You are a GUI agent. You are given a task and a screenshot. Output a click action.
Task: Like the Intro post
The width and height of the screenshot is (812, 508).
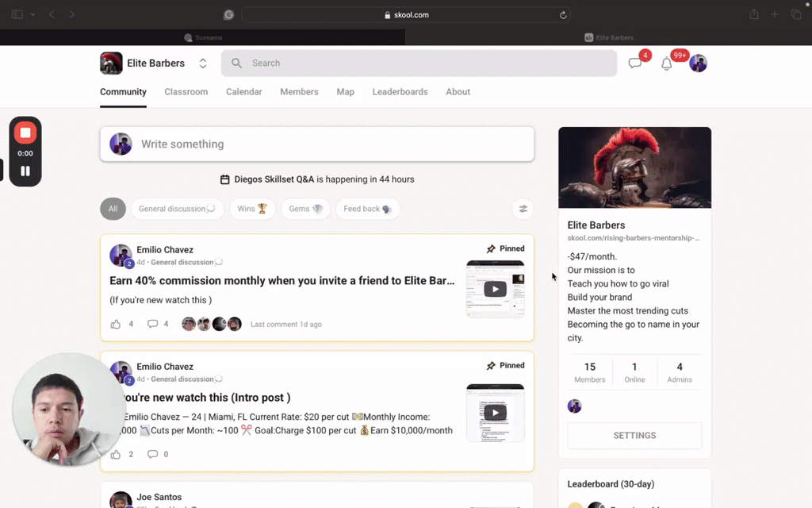coord(116,454)
